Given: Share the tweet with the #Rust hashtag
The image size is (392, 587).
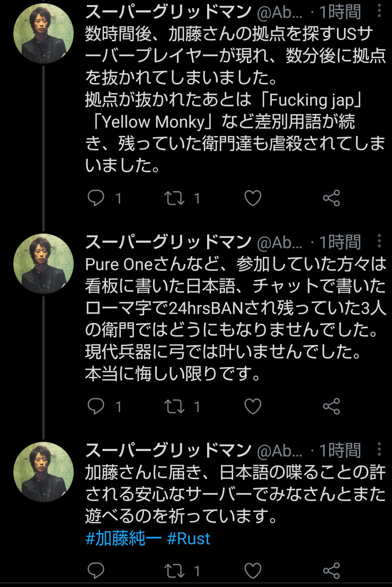Looking at the screenshot, I should click(331, 570).
